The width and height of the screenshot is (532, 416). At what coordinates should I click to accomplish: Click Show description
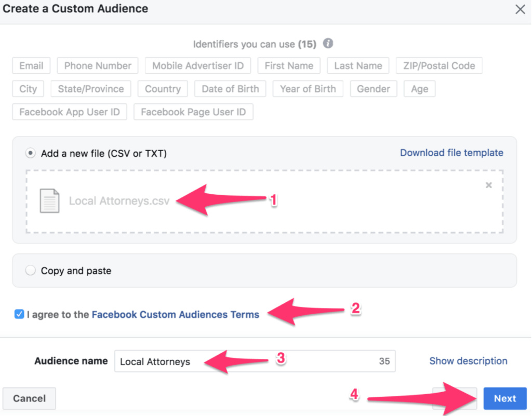click(x=468, y=360)
